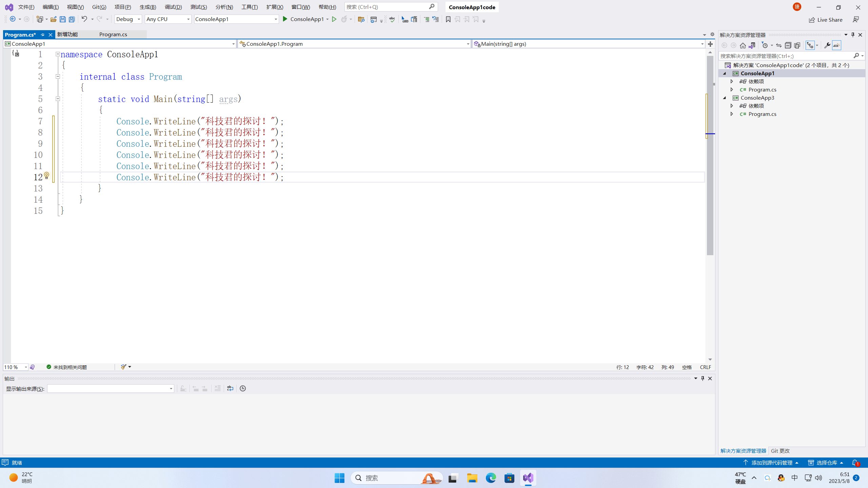The width and height of the screenshot is (868, 488).
Task: Click the Solution Explorer search field
Action: 791,56
